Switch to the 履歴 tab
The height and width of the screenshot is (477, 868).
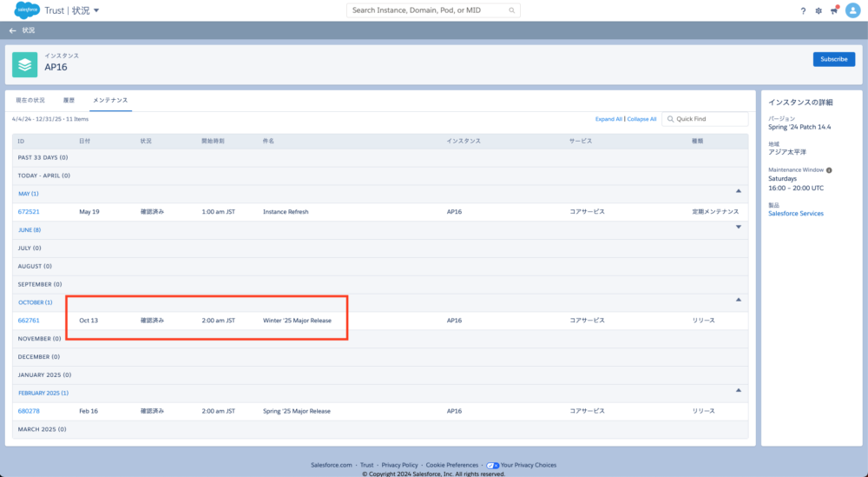tap(69, 100)
